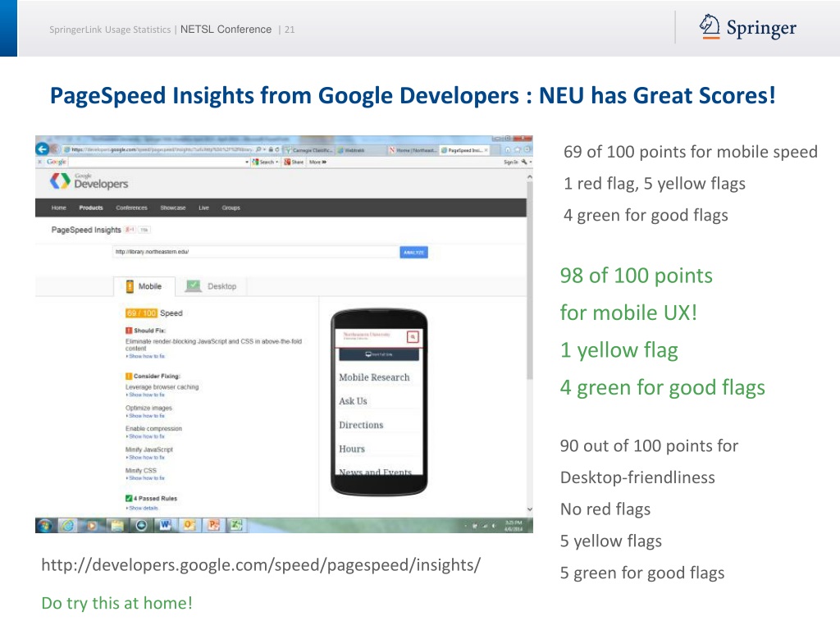Select the Mobile tab
Screen dimensions: 840x630
point(143,286)
